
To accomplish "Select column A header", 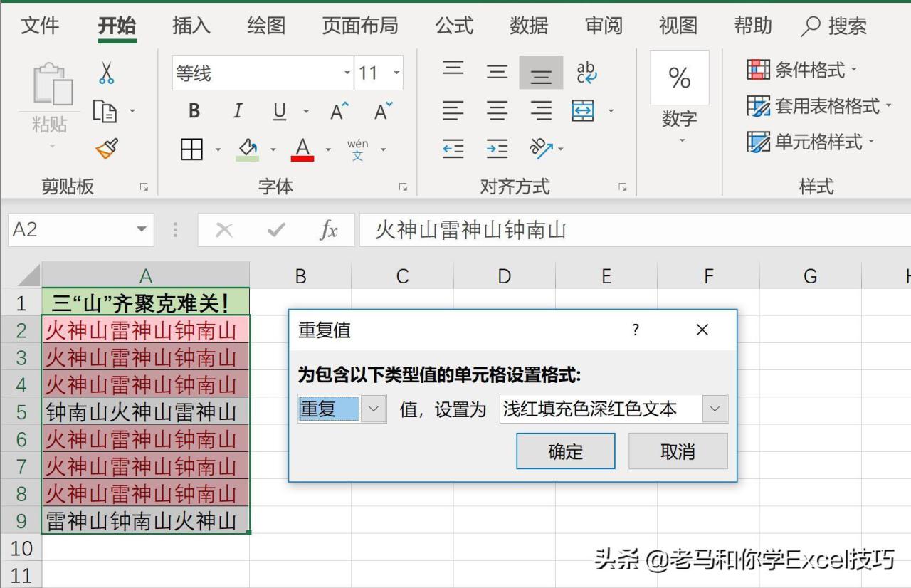I will pos(146,276).
